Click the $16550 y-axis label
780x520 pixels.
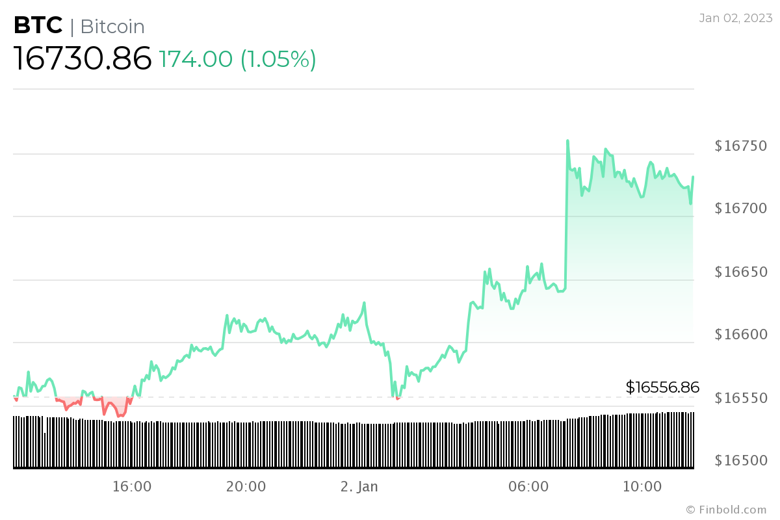tap(740, 398)
